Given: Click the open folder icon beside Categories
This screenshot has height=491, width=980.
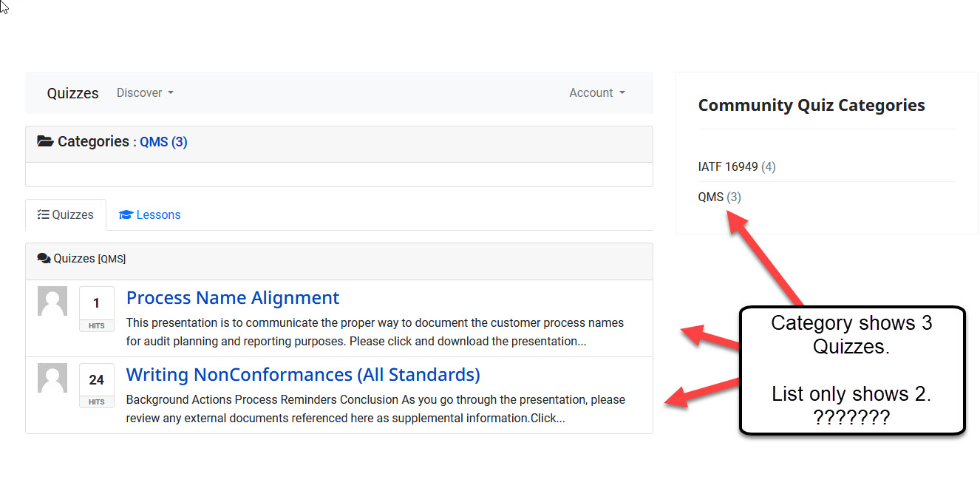Looking at the screenshot, I should pos(45,141).
